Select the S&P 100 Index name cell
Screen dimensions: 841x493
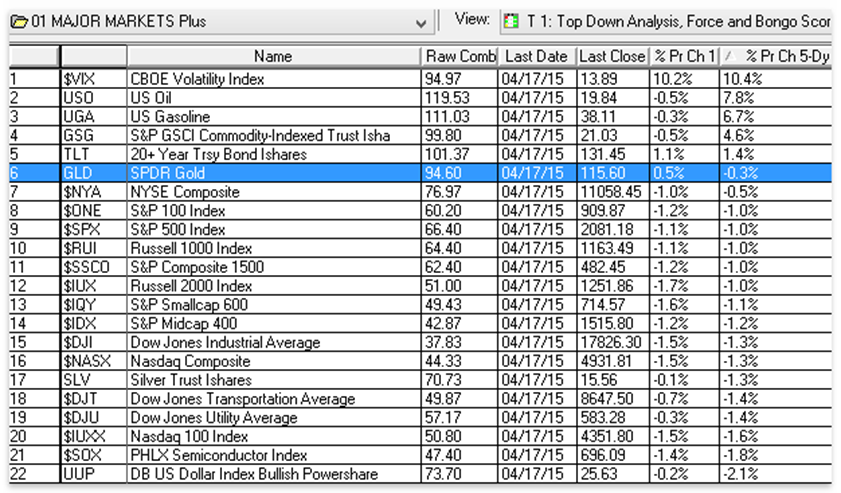[x=274, y=211]
